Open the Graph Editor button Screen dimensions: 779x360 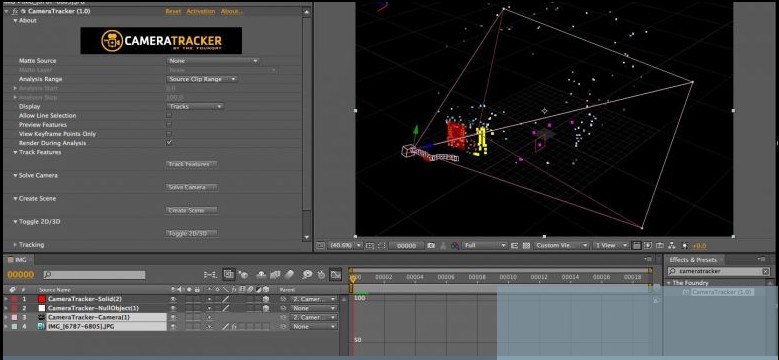(x=336, y=275)
